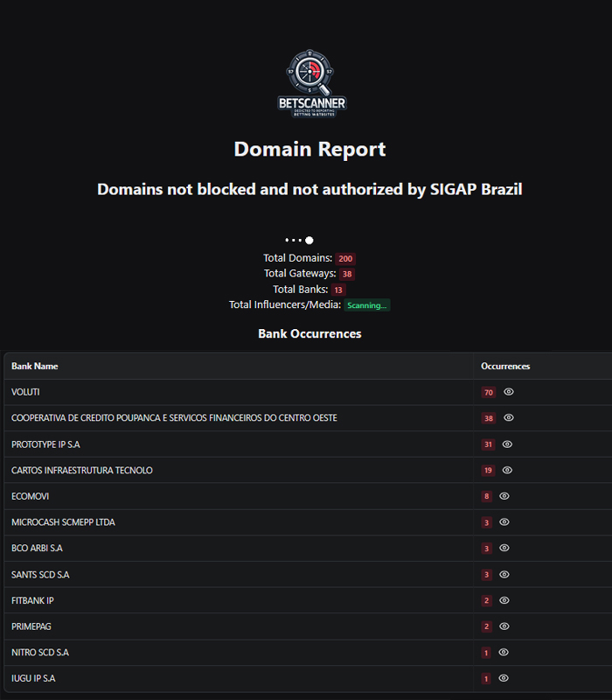Screen dimensions: 612x700
Task: Click Total Gateways badge 38
Action: 347,274
